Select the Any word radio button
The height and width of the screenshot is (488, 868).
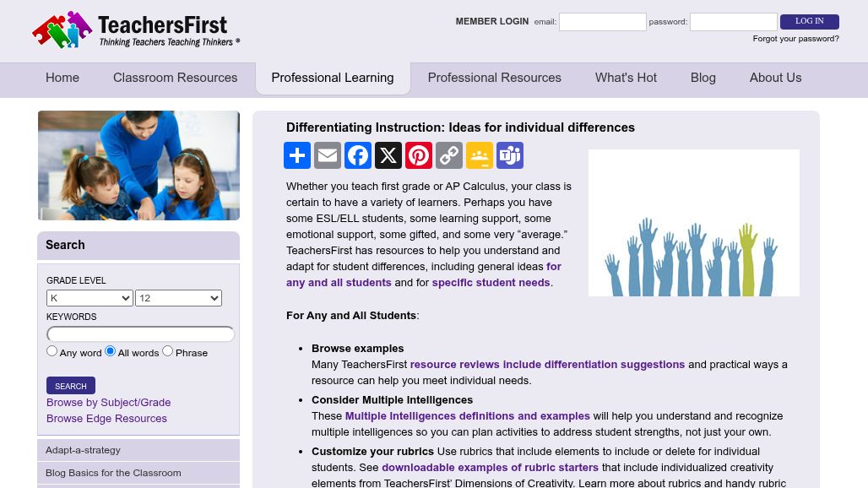(52, 351)
